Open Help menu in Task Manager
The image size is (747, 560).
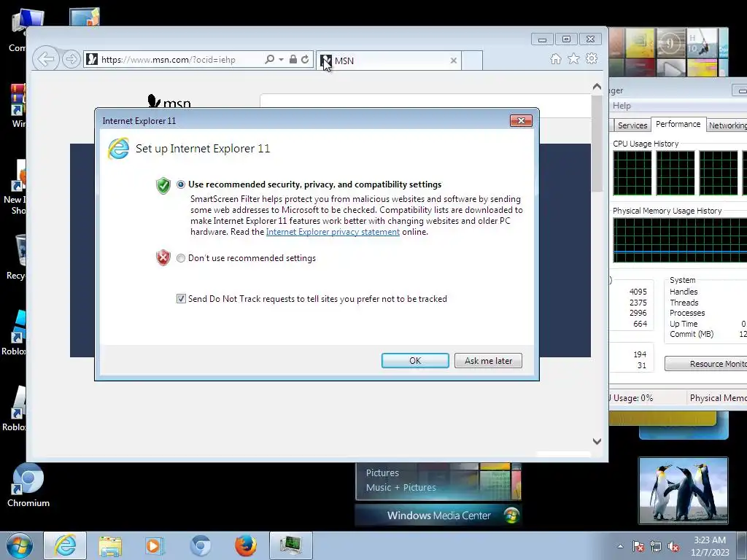(x=622, y=106)
